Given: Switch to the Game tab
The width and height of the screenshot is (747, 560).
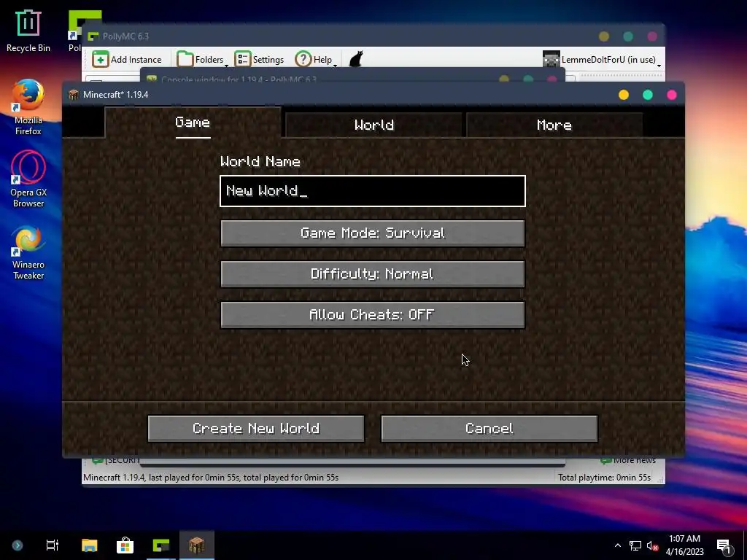Looking at the screenshot, I should click(193, 122).
